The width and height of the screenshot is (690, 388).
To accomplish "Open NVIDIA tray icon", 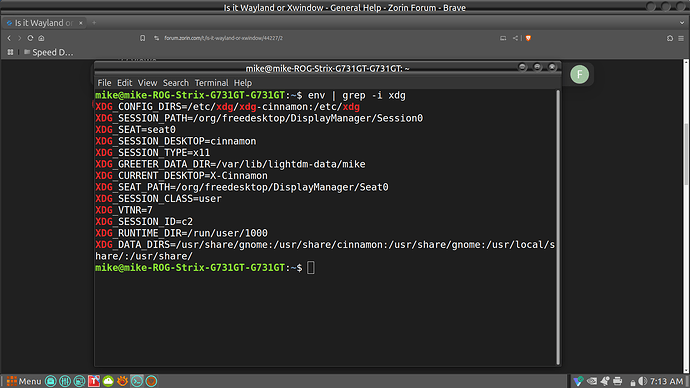I will coord(592,381).
